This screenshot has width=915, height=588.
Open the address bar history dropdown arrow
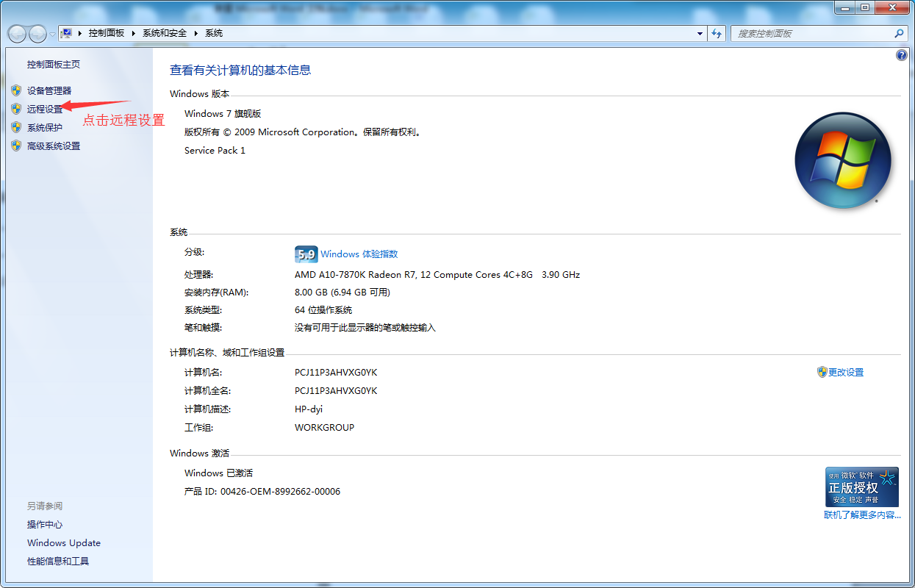700,34
